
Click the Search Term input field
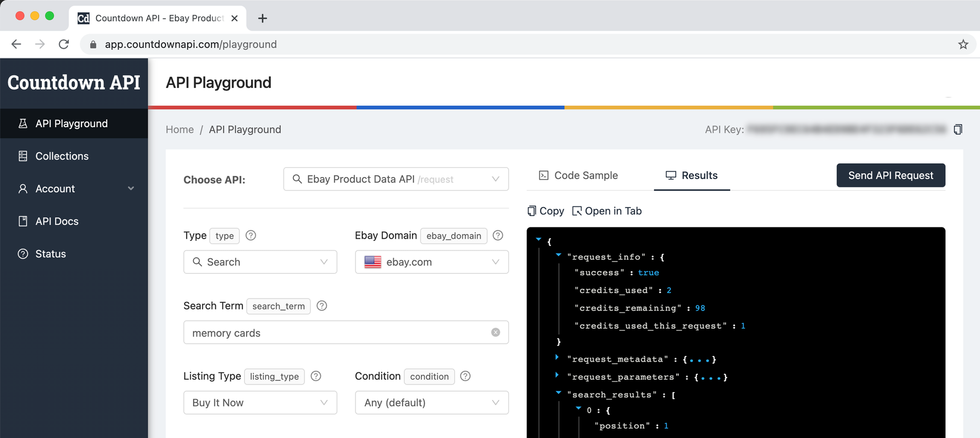tap(336, 333)
